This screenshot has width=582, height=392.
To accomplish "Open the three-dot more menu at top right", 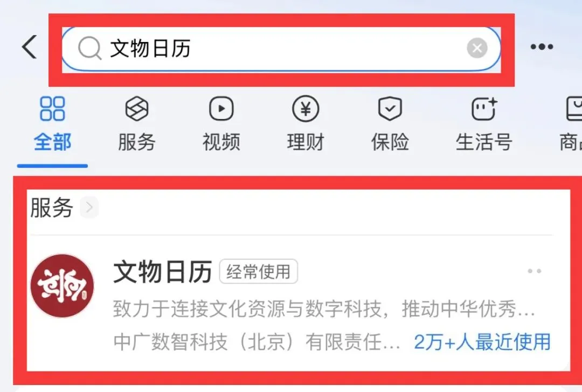I will click(542, 47).
